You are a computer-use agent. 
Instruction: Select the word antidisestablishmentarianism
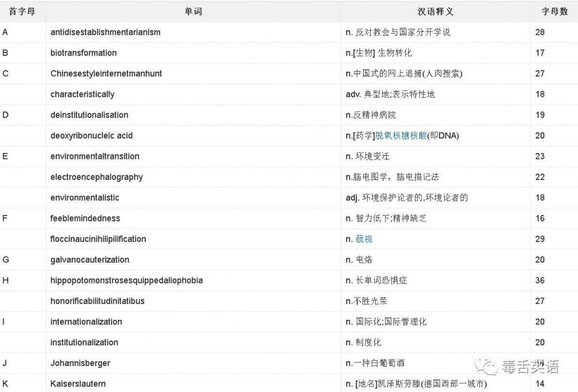point(105,32)
